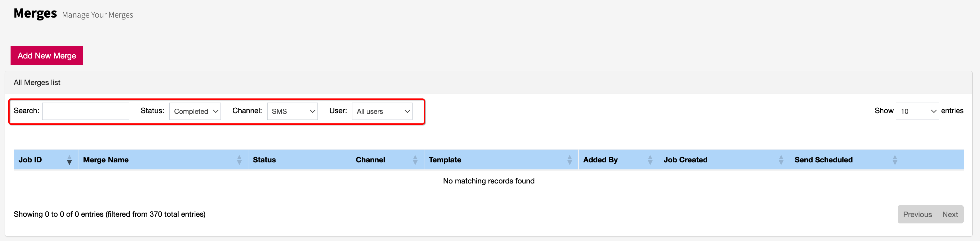The image size is (980, 241).
Task: Click the Merges page title
Action: 35,13
